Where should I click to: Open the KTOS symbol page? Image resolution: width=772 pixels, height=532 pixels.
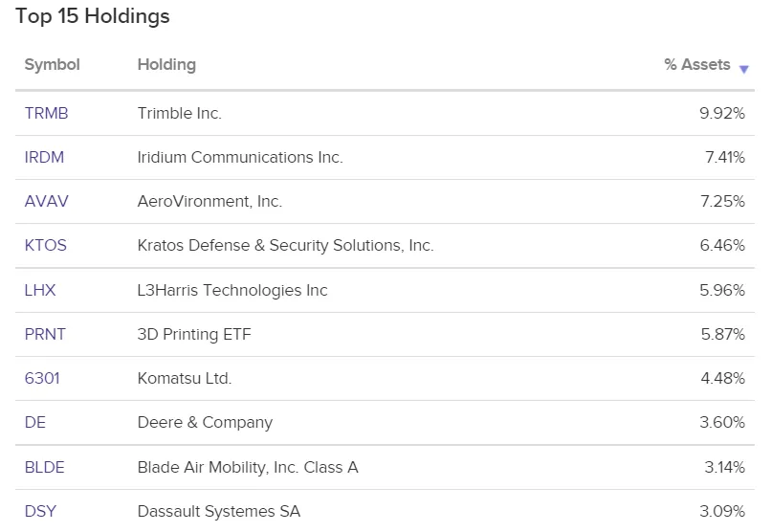pos(45,245)
